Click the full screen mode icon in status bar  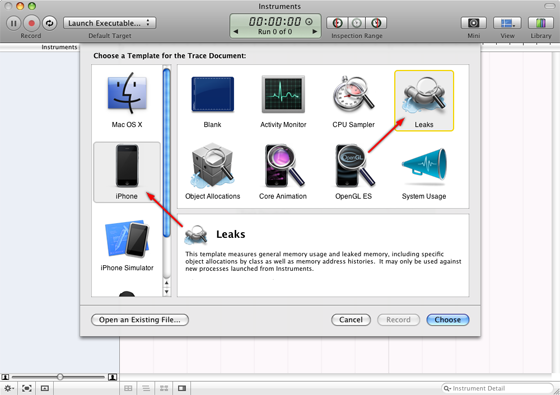(27, 388)
